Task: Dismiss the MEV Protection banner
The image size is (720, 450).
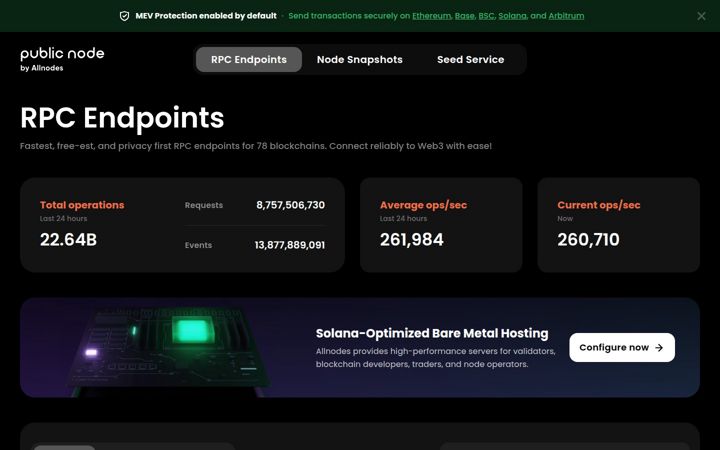Action: (701, 16)
